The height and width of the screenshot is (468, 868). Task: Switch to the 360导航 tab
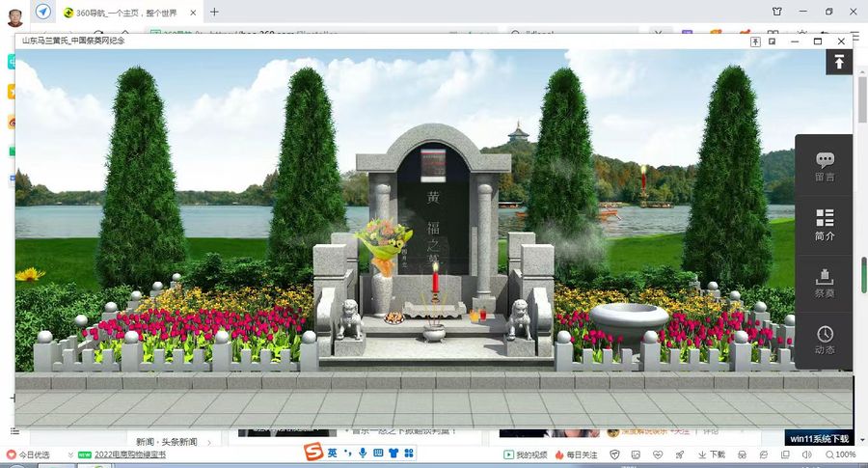click(x=121, y=13)
